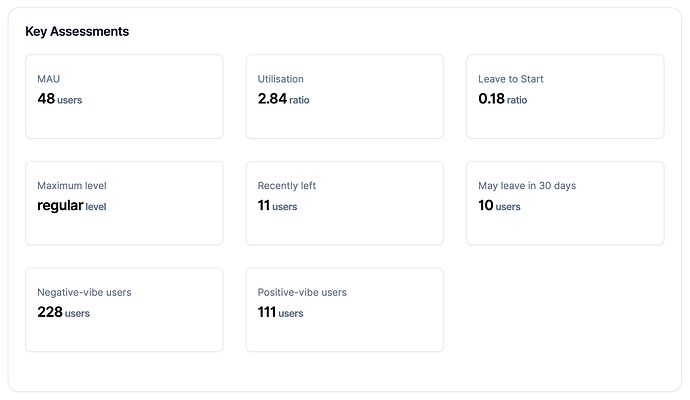Select the May leave in 30 days label

527,186
